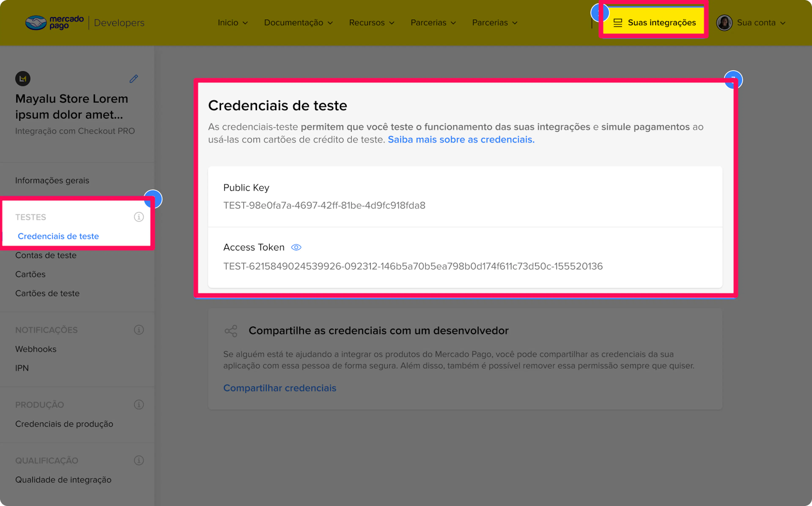Select Credenciais de teste in the sidebar

coord(58,236)
